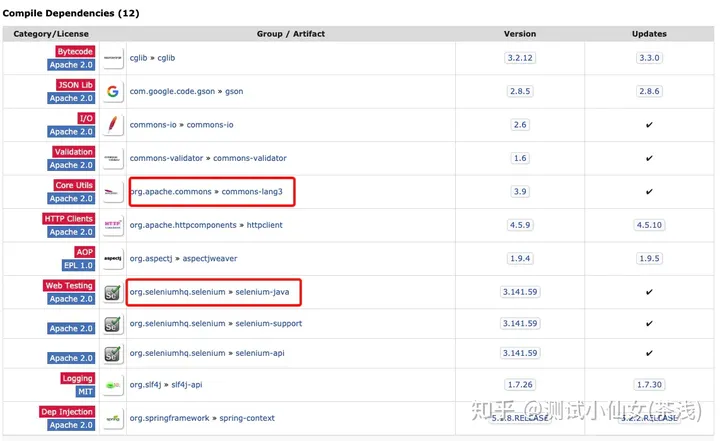The image size is (720, 441).
Task: Click update version 1.9.5 for aspectjweaver
Action: click(x=649, y=259)
